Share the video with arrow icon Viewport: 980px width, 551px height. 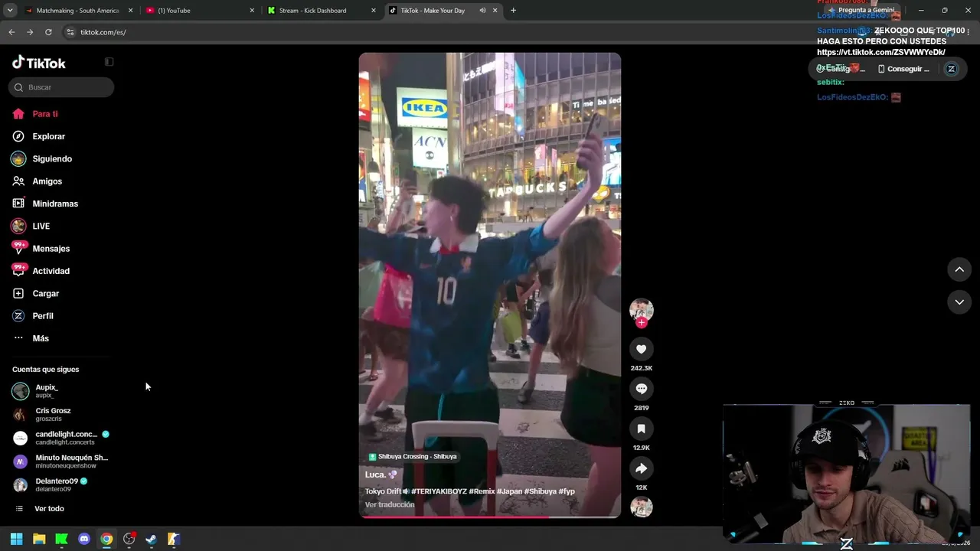(x=642, y=468)
